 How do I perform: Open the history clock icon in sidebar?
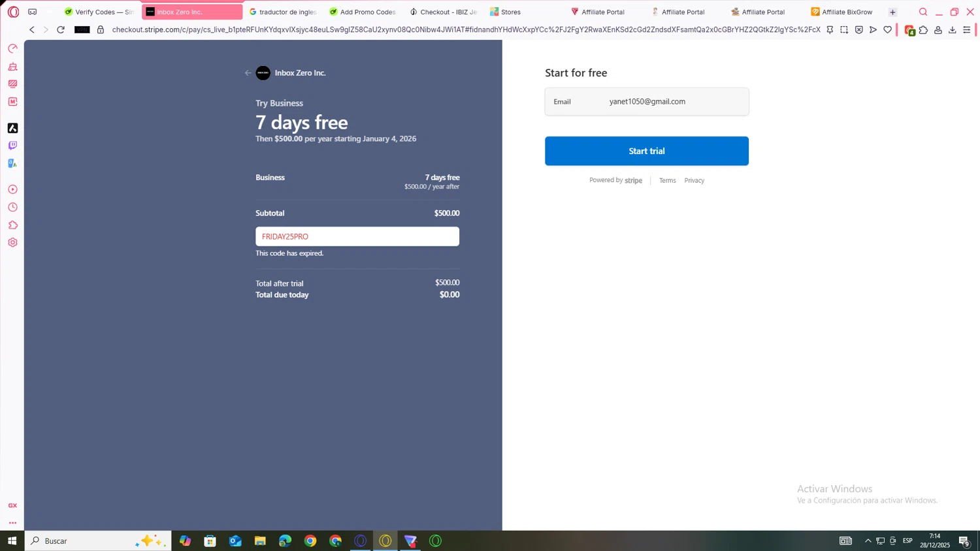pos(12,207)
